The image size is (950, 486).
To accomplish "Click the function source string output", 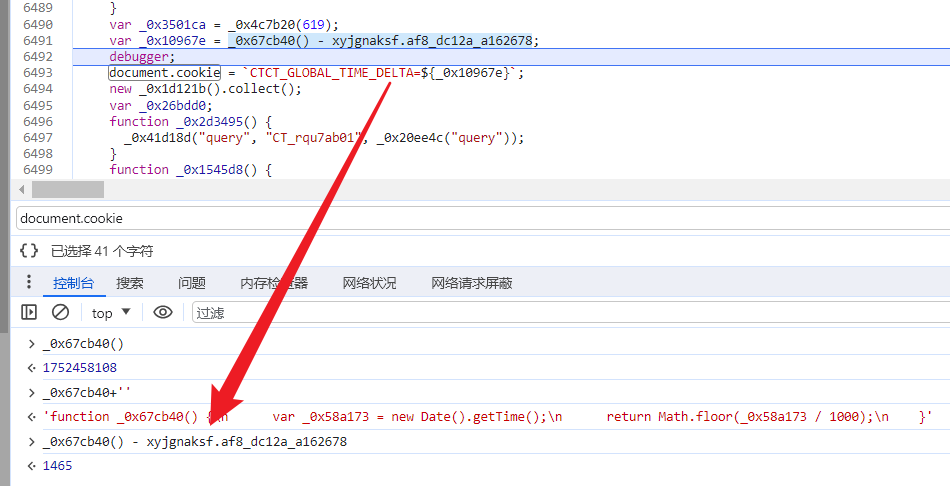I will 487,417.
